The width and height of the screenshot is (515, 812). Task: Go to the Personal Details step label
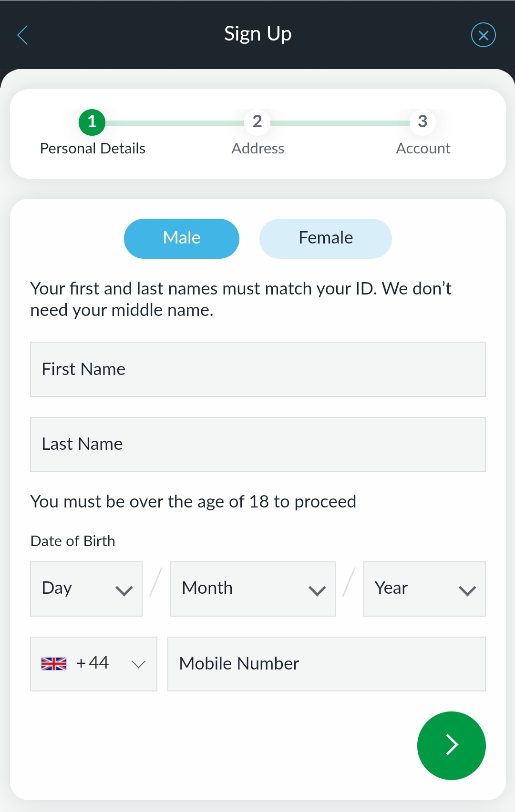click(x=93, y=149)
